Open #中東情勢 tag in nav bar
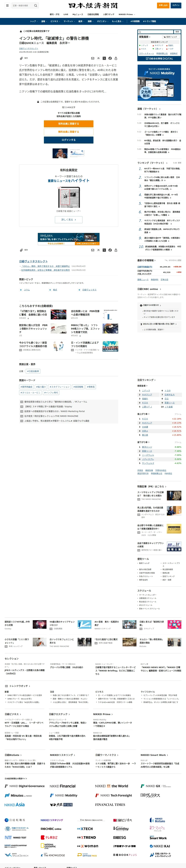186x868 pixels. pyautogui.click(x=135, y=21)
